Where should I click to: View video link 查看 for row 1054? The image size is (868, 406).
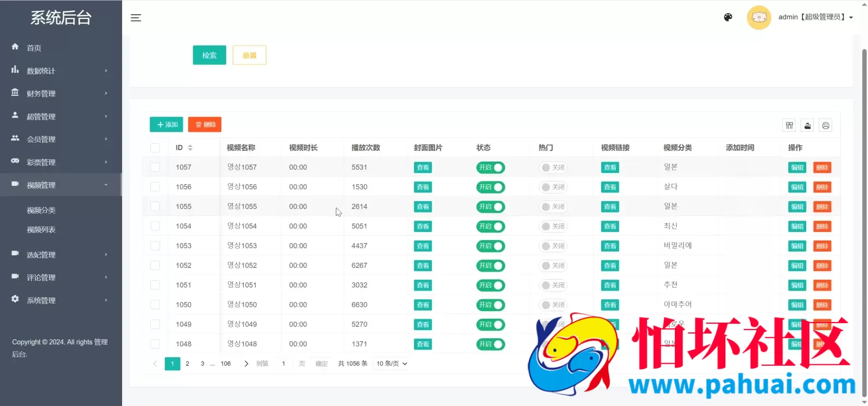tap(610, 227)
